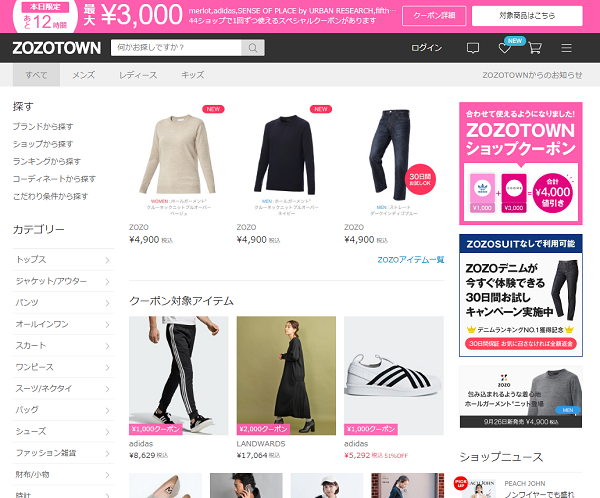Open the ZOZOTOWN ショップクーポン banner
Image resolution: width=600 pixels, height=498 pixels.
tap(521, 163)
